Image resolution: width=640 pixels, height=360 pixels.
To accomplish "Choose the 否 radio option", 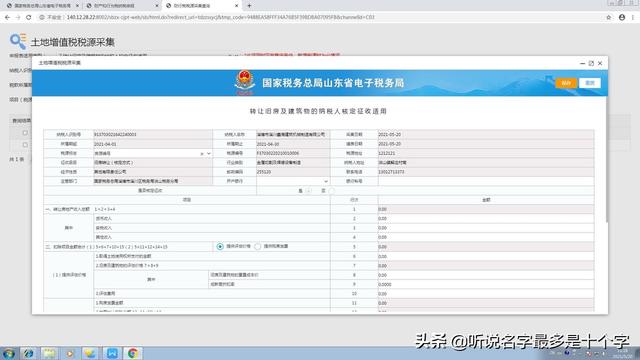I will [x=331, y=191].
